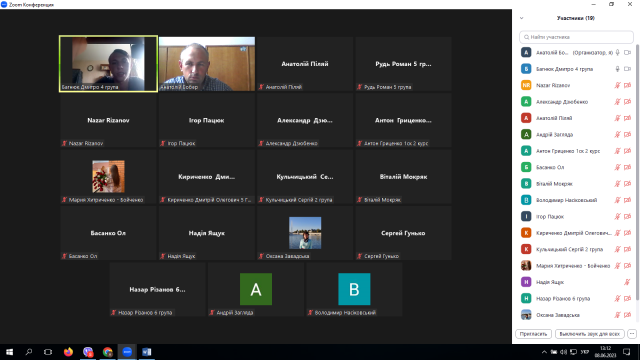Click microphone icon next to Багнюк Дмитро 4 група

coord(618,69)
